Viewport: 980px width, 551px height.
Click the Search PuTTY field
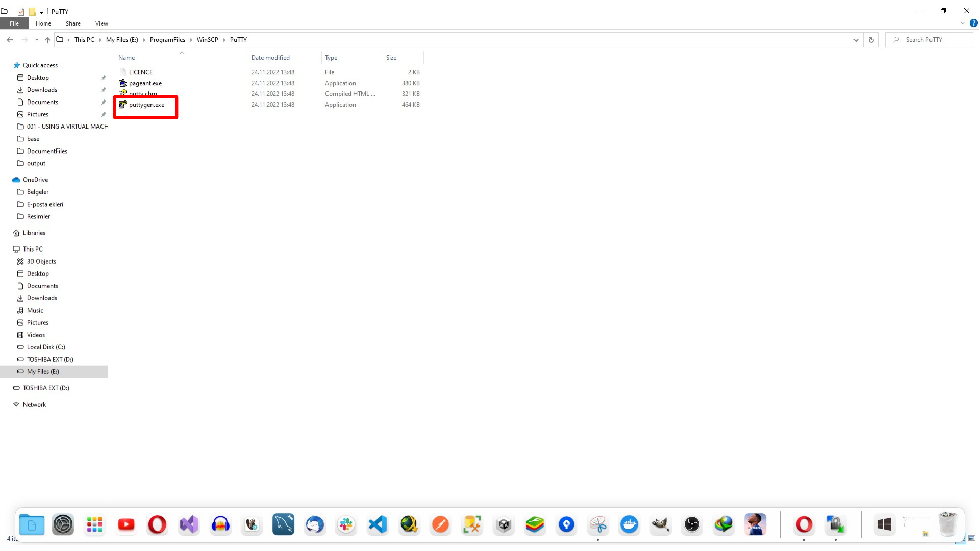[x=929, y=40]
